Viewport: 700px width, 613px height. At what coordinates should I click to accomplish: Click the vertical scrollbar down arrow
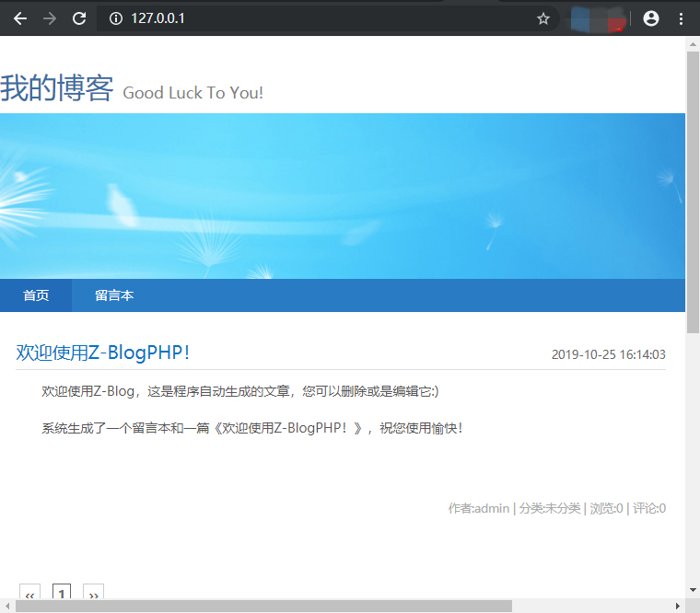click(693, 590)
